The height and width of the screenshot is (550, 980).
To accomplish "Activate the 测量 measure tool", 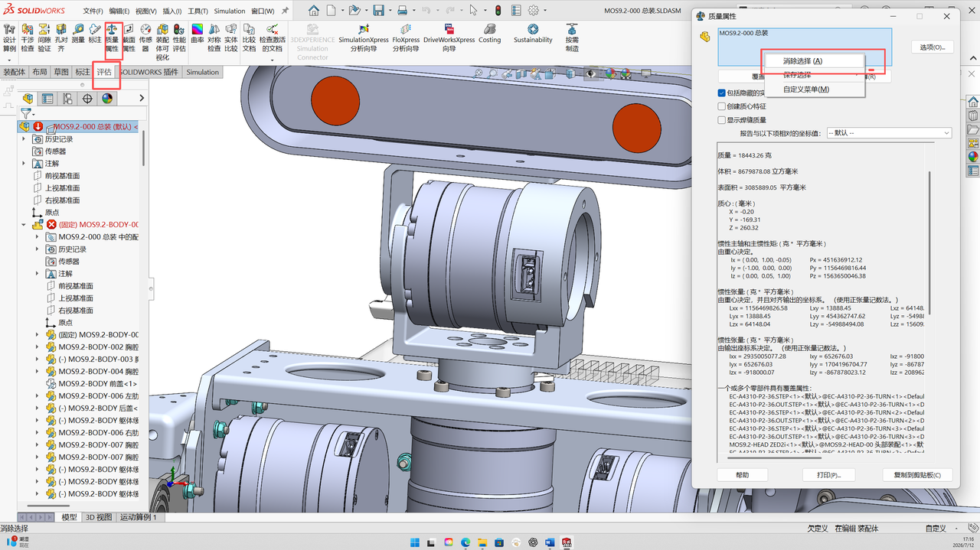I will click(x=78, y=34).
